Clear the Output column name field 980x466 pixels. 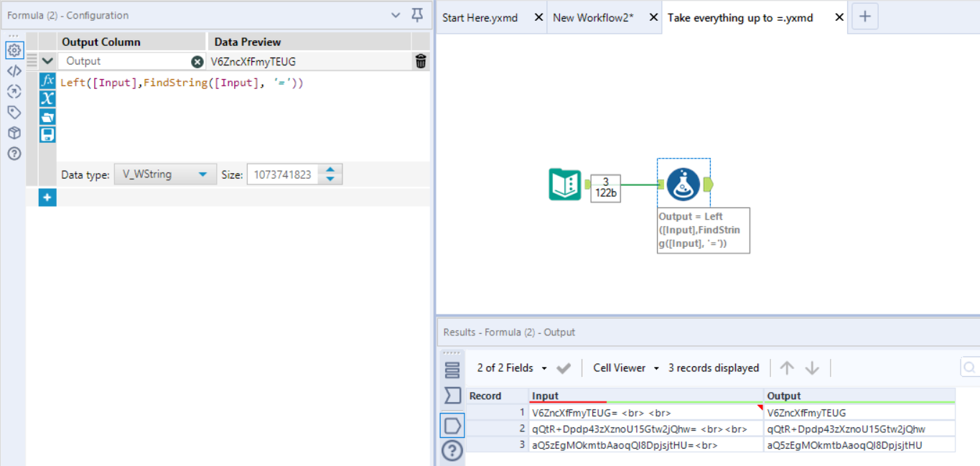pos(197,61)
